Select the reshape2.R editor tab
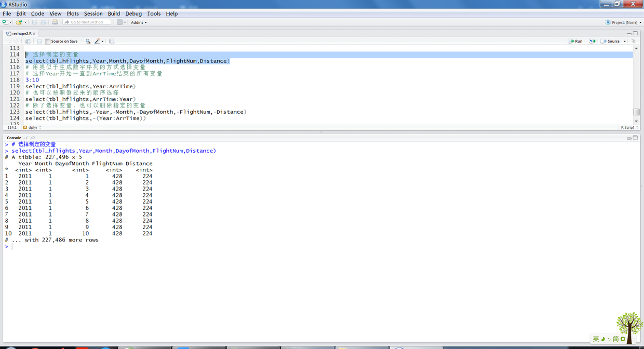The image size is (644, 349). (21, 33)
